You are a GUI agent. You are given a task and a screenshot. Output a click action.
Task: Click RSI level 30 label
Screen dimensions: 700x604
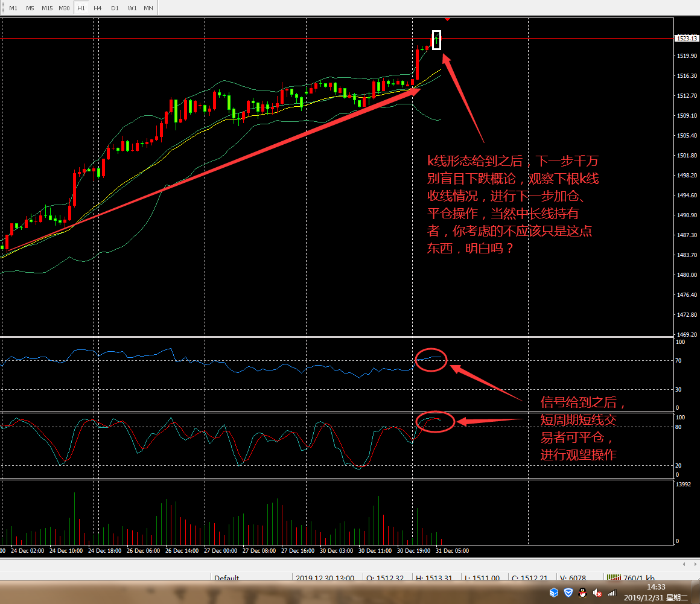pos(678,390)
